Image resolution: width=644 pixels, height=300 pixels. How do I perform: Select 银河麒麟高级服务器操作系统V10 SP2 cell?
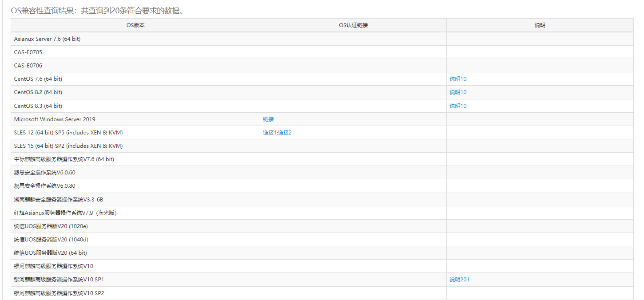pos(135,293)
